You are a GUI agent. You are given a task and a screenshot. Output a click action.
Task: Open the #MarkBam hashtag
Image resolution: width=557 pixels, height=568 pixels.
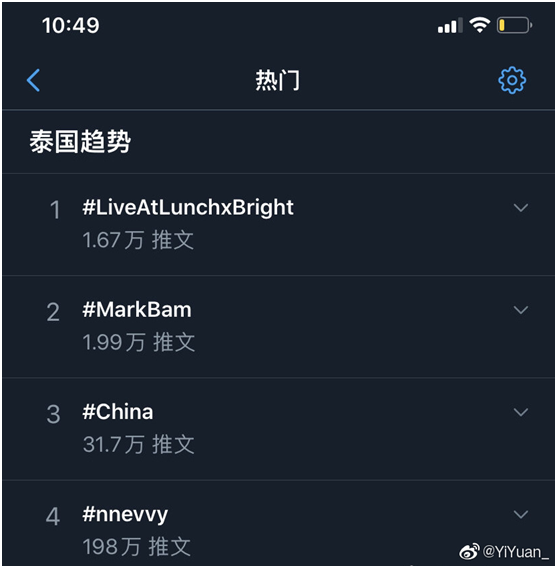[x=137, y=310]
